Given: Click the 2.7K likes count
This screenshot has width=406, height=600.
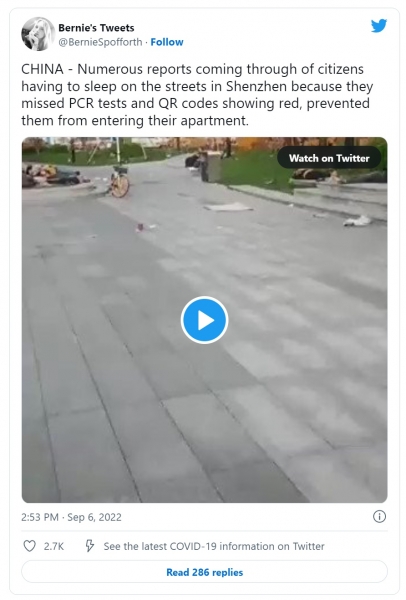Looking at the screenshot, I should point(54,546).
